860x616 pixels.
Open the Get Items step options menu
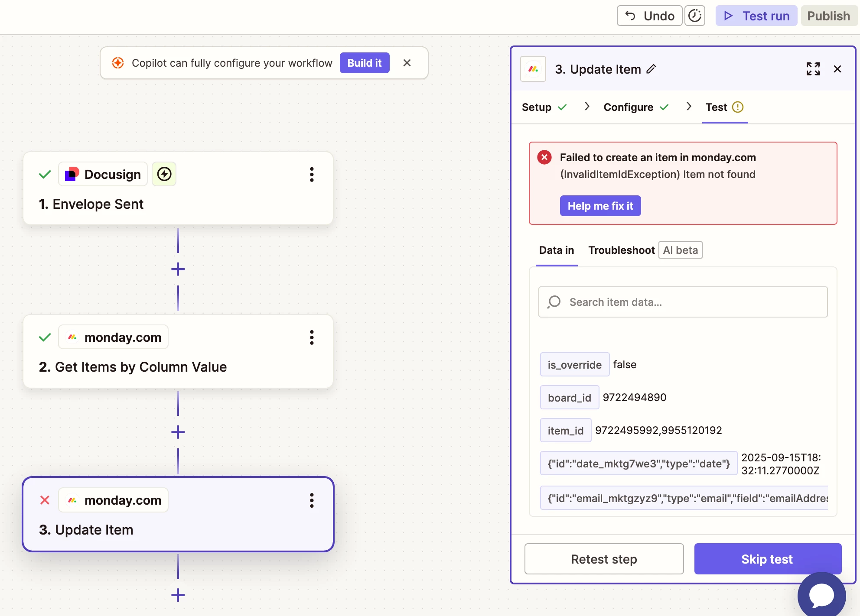click(x=311, y=337)
